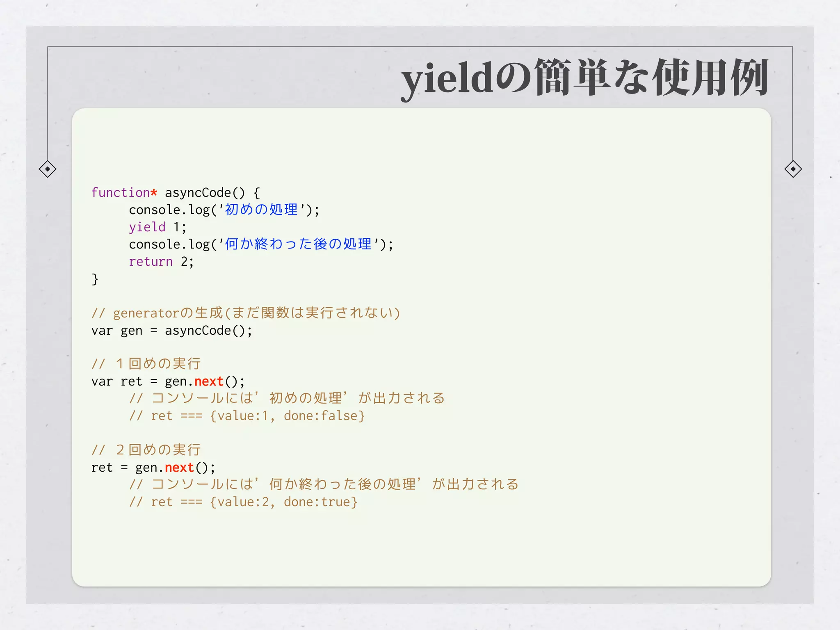The height and width of the screenshot is (630, 840).
Task: Click '// ret === {value:2, done:true}'
Action: [x=243, y=502]
